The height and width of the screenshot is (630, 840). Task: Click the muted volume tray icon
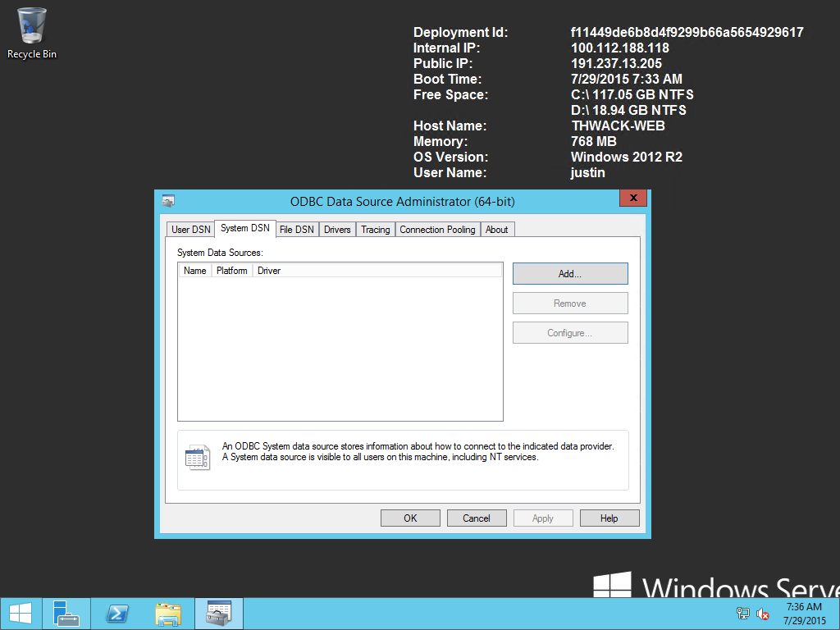tap(762, 614)
